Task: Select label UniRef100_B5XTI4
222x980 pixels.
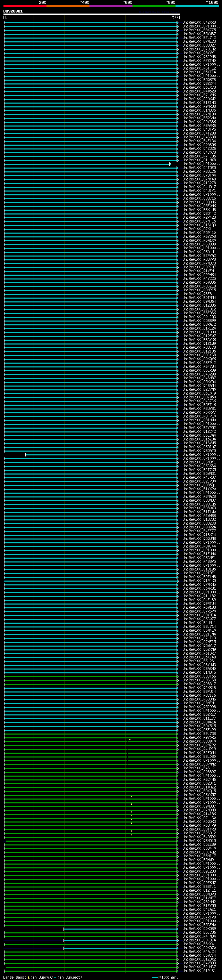Action: tap(199, 72)
